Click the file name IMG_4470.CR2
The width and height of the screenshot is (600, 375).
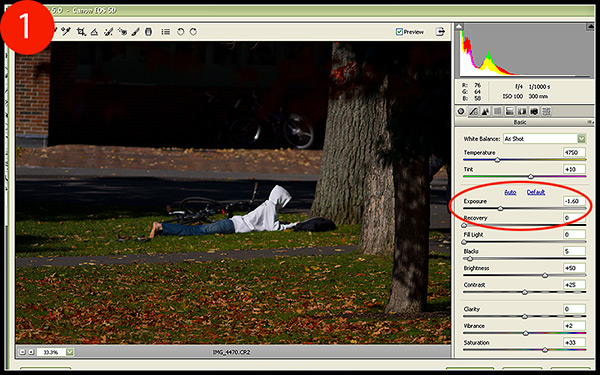coord(231,352)
